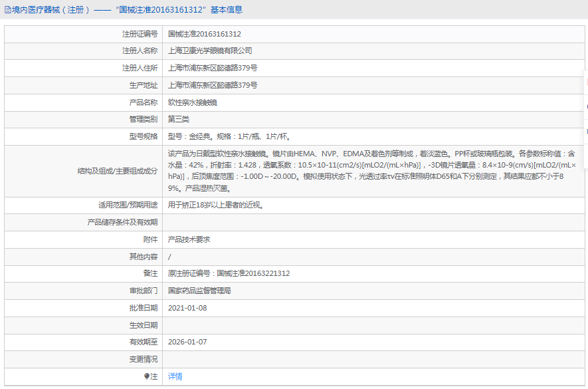Click the document icon beside the page title
The image size is (588, 389).
tap(8, 10)
